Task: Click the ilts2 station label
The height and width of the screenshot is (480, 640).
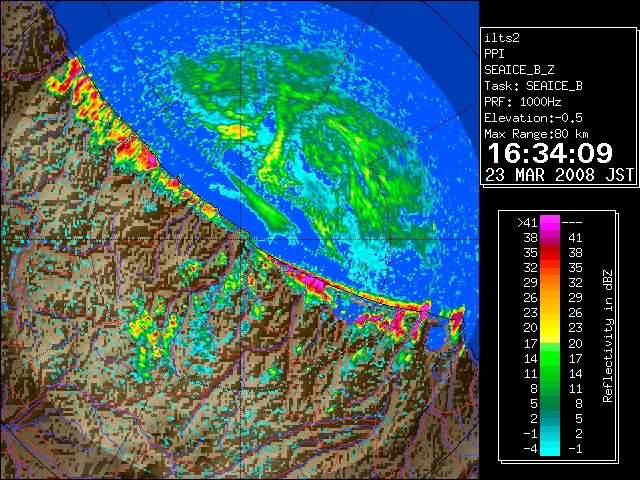Action: pyautogui.click(x=502, y=38)
